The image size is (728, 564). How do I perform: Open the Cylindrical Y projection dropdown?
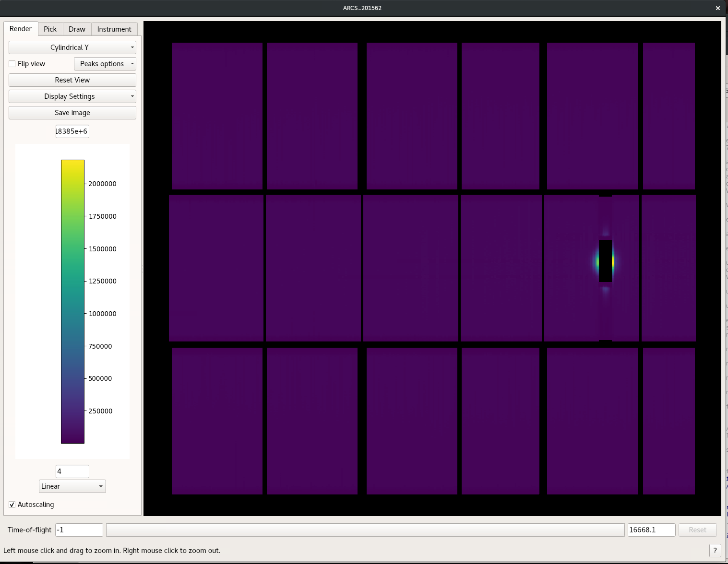click(72, 47)
